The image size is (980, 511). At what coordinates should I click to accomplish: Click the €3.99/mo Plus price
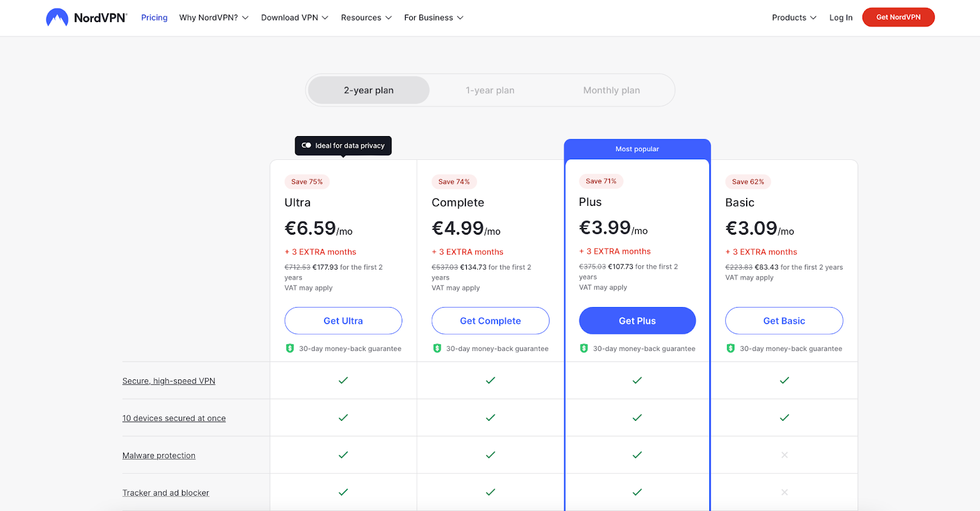coord(613,228)
